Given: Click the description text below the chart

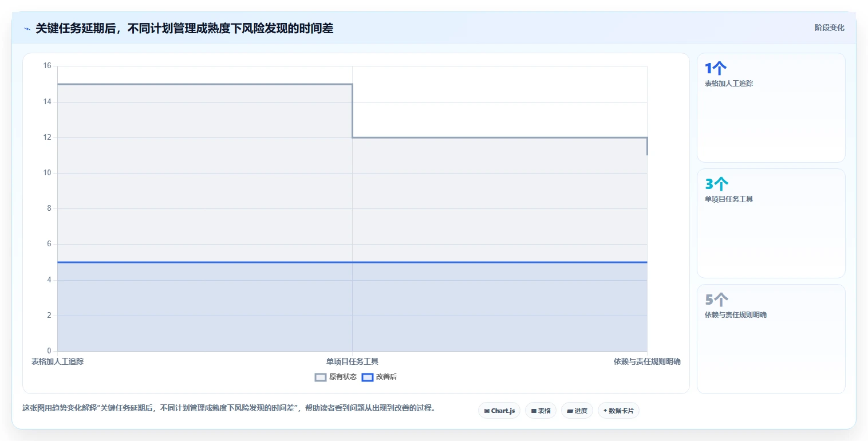Looking at the screenshot, I should [x=228, y=408].
